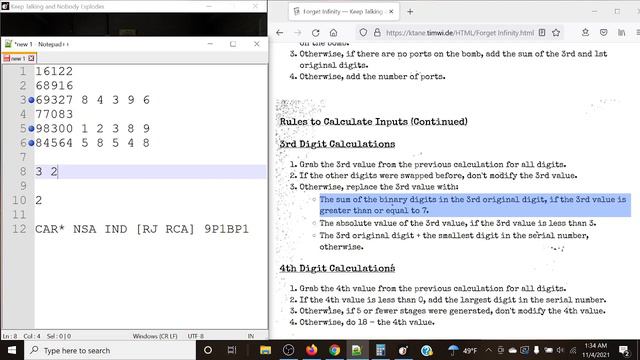Open the Windows Start menu
640x360 pixels.
(12, 350)
